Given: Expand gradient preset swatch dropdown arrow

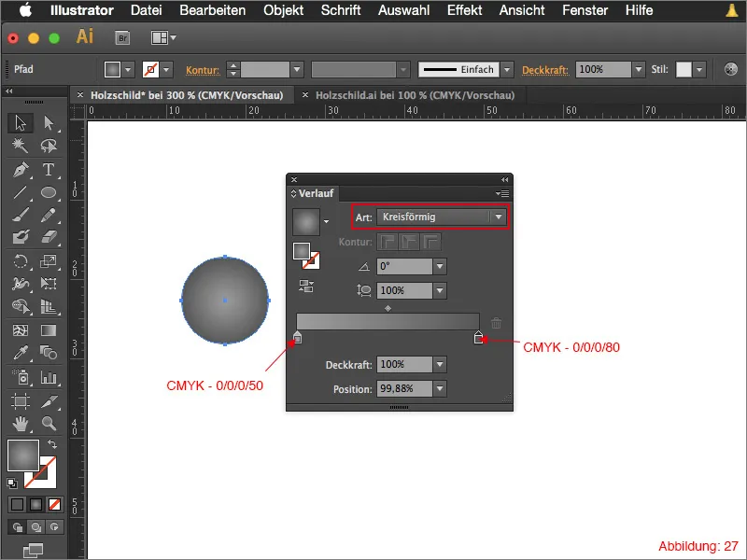Looking at the screenshot, I should click(326, 221).
